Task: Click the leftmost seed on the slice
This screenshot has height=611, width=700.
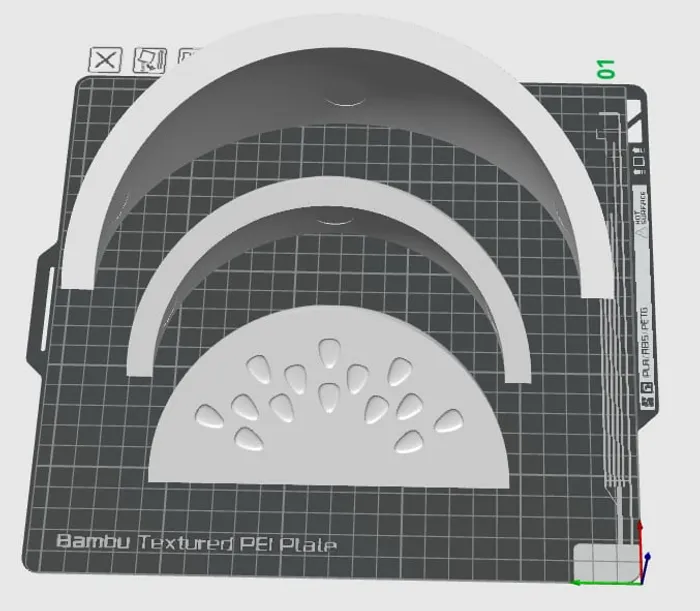Action: 209,414
